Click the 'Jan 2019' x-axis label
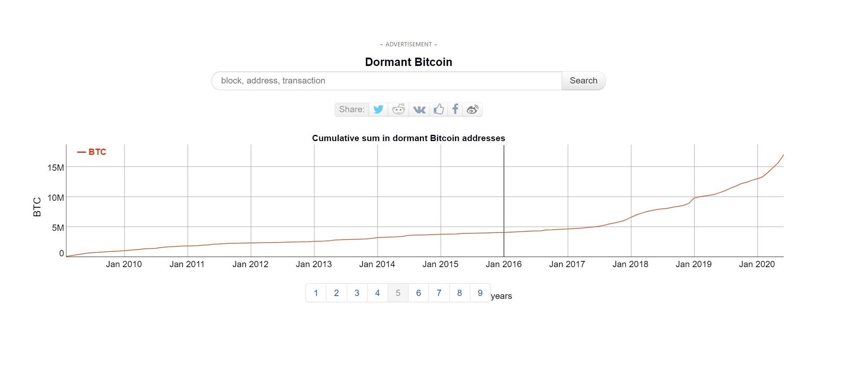 tap(694, 264)
